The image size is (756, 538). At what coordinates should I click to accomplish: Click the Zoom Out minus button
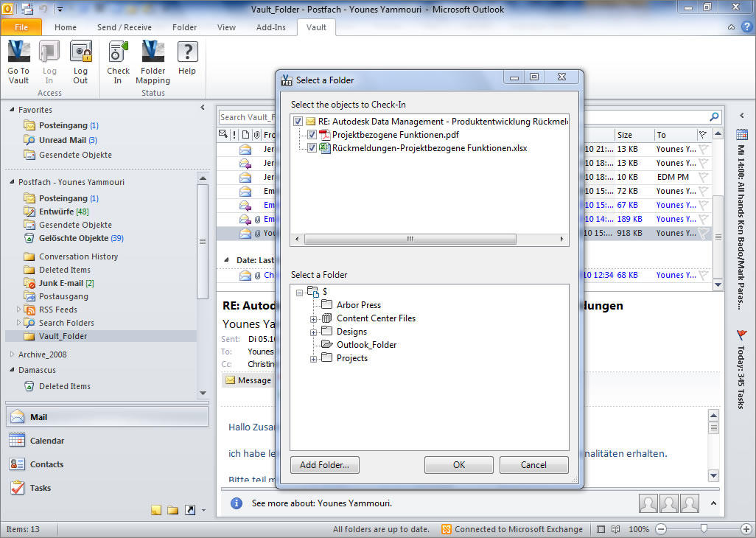(661, 529)
